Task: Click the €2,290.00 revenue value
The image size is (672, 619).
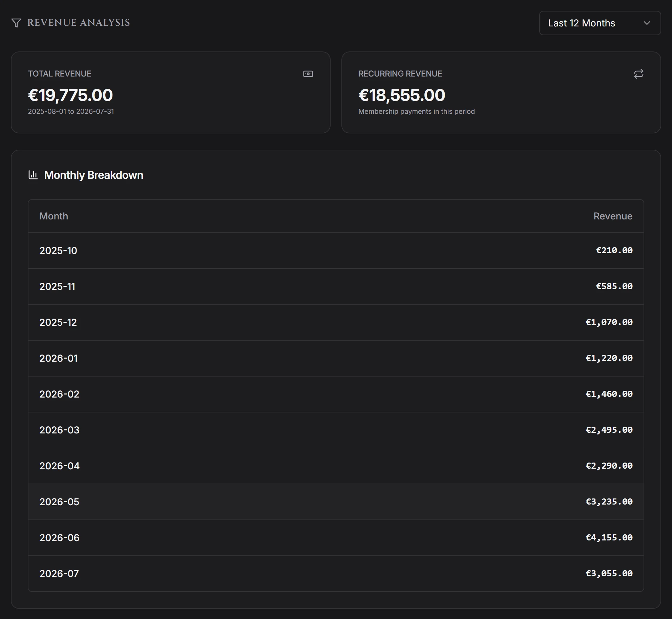Action: point(609,466)
